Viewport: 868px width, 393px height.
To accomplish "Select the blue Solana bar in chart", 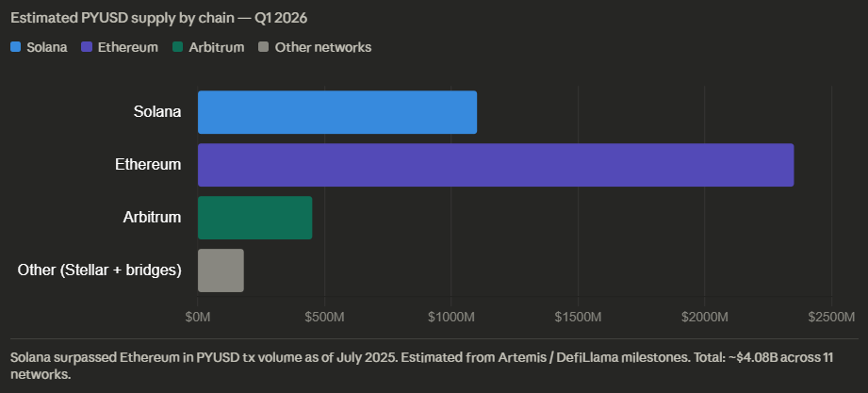I will (x=336, y=112).
